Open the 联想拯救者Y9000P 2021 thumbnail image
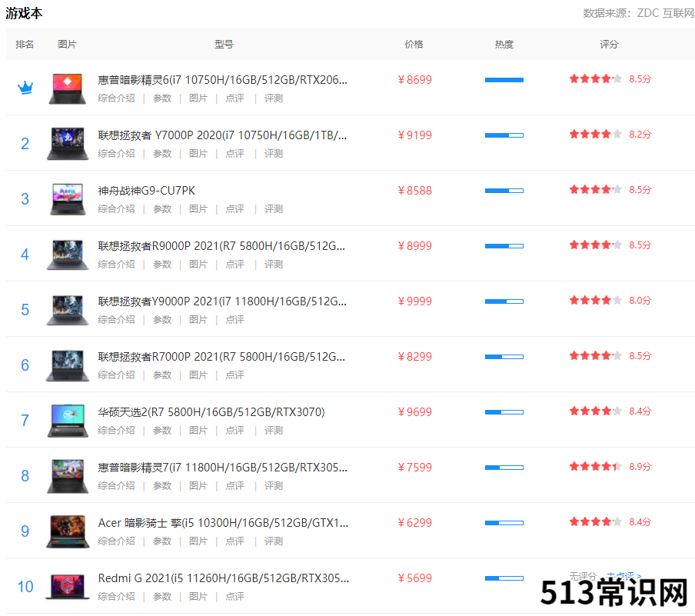This screenshot has width=695, height=616. coord(68,310)
